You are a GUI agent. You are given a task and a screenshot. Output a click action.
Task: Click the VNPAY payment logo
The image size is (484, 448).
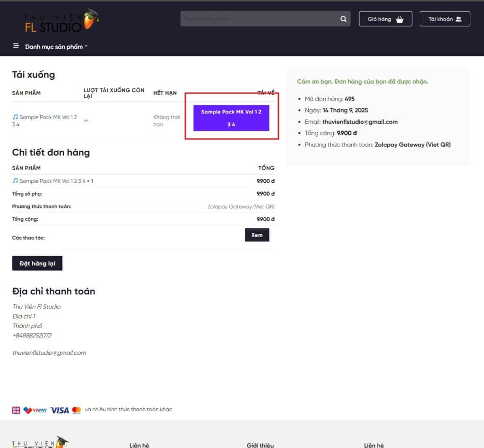point(35,410)
